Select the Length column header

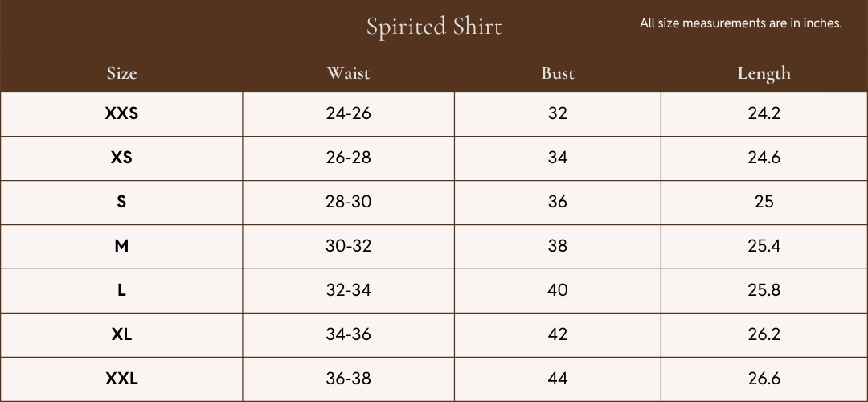(x=764, y=73)
